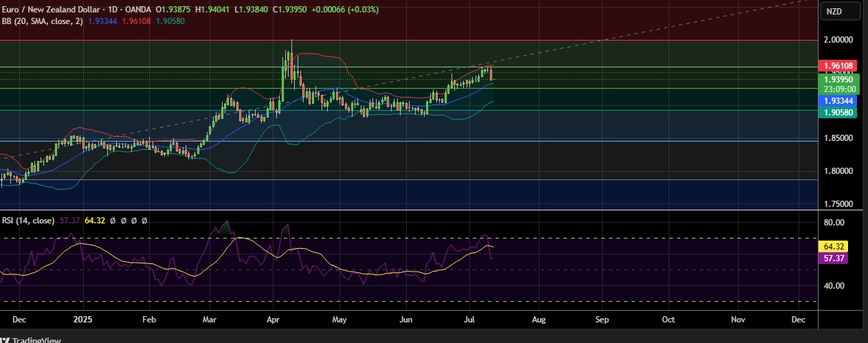
Task: Click the H1.94041 high value in legend
Action: [x=214, y=10]
